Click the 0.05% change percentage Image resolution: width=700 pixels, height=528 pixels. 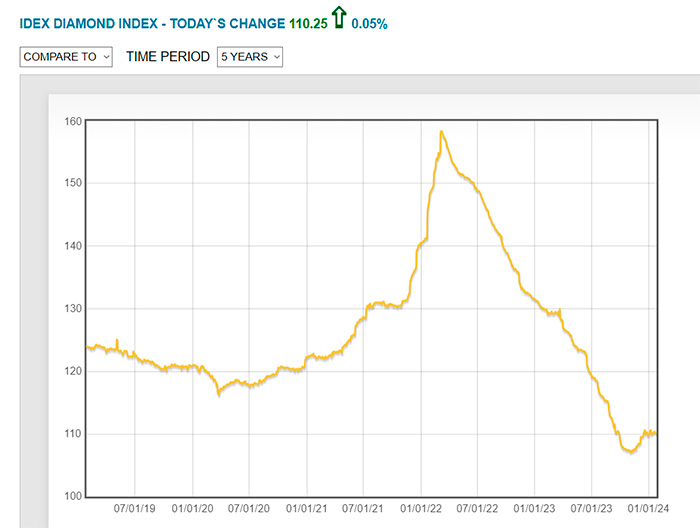[x=372, y=23]
